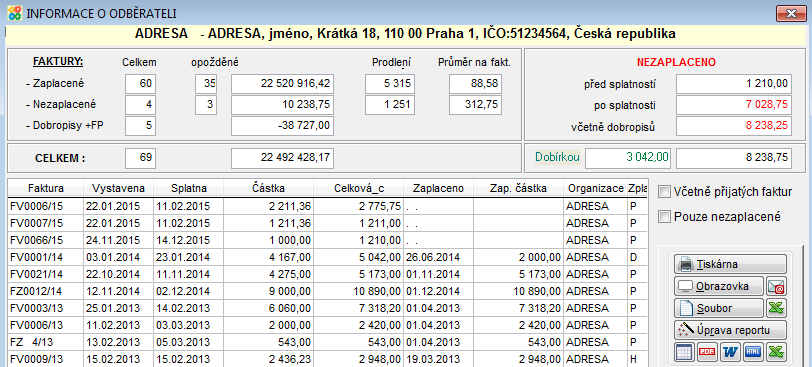The image size is (812, 367).
Task: Select invoice row FZ0012/14
Action: (x=327, y=291)
